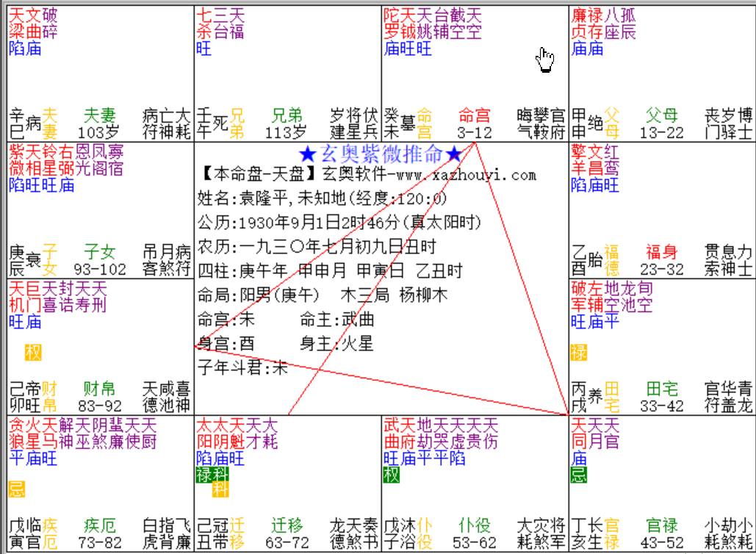Click the 公历 1930年9月1日 date line
This screenshot has width=756, height=554.
click(x=340, y=223)
